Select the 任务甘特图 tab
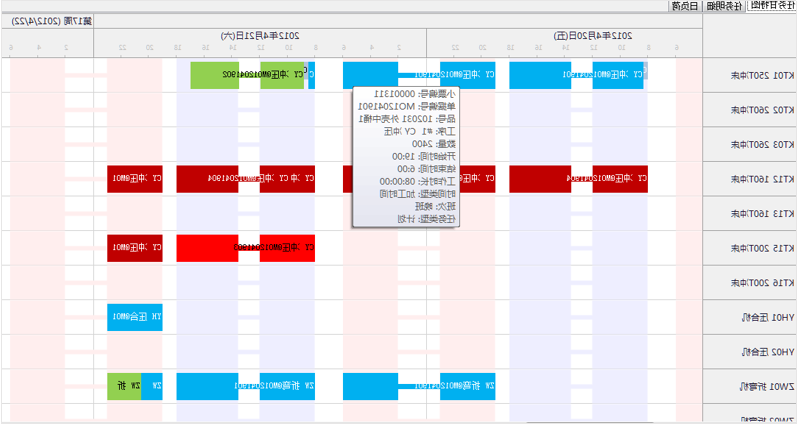 772,6
